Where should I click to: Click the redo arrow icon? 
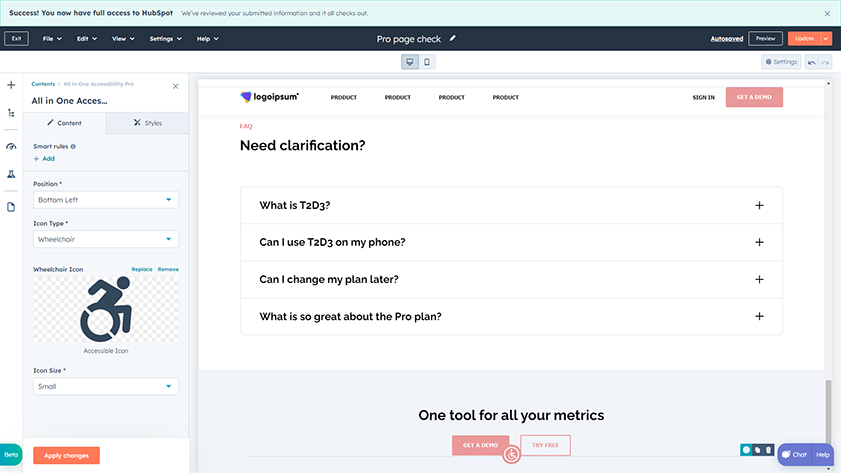(825, 62)
